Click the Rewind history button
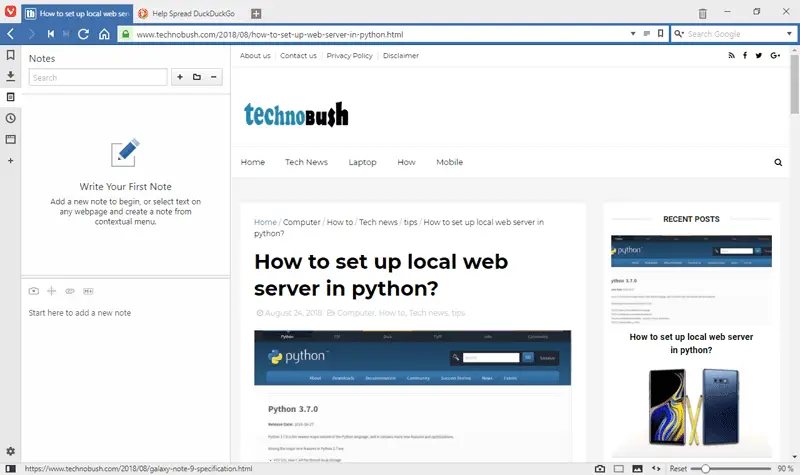Image resolution: width=800 pixels, height=475 pixels. [51, 34]
